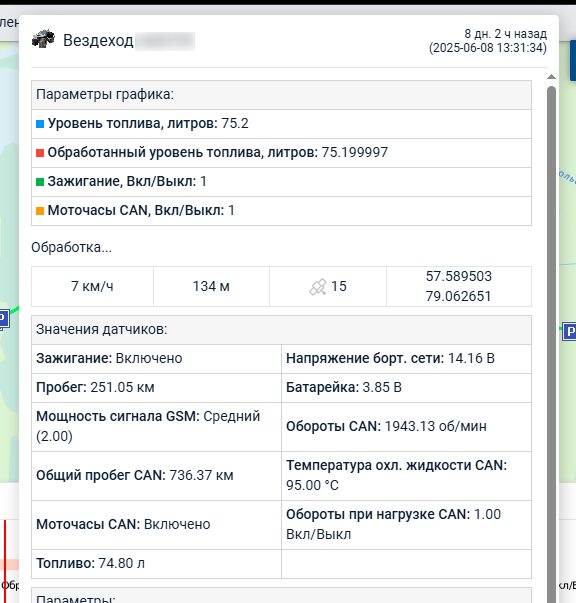The width and height of the screenshot is (576, 603).
Task: Click the satellites value 15
Action: [339, 287]
